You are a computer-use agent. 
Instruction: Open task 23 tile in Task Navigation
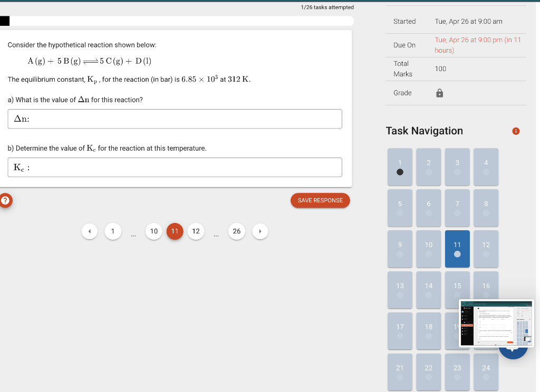(457, 371)
